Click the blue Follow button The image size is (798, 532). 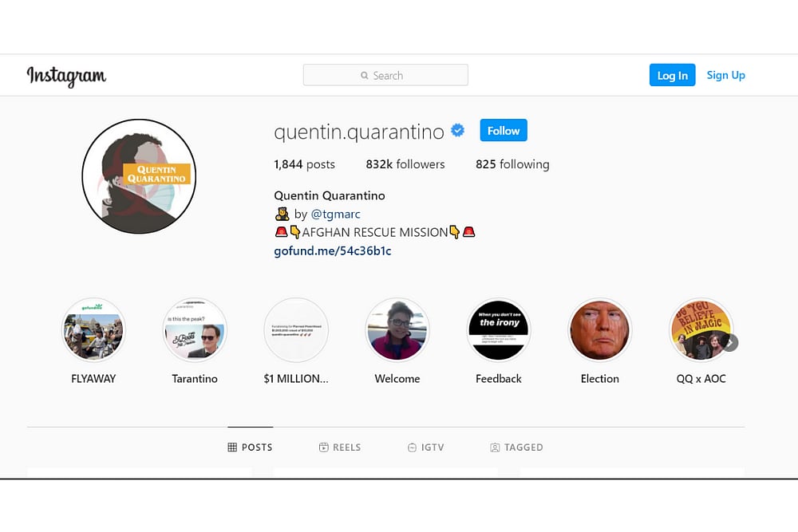coord(504,130)
